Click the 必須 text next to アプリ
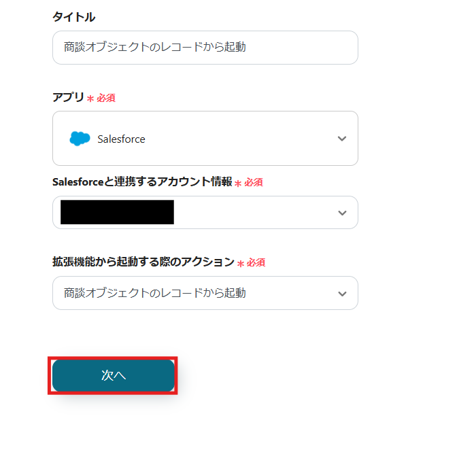The image size is (476, 450). click(x=106, y=98)
